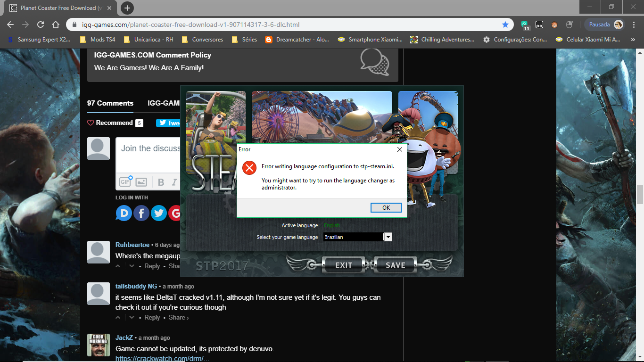Open Ruhbeartoe's profile name link
The width and height of the screenshot is (644, 362).
point(132,245)
